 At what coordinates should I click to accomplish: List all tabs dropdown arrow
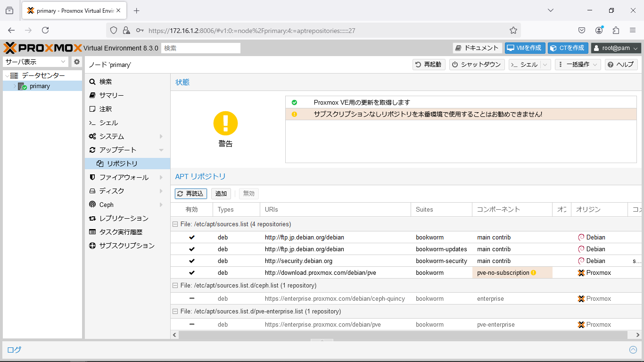(551, 10)
